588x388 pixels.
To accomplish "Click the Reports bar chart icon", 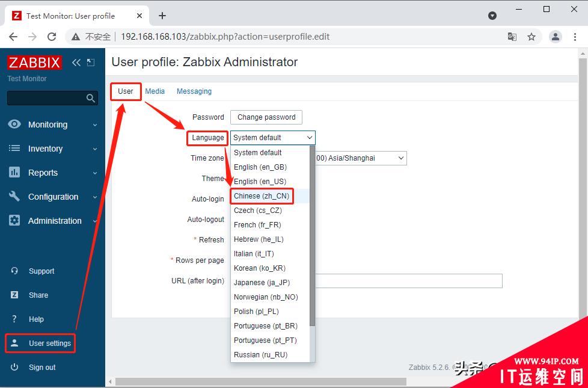I will click(14, 172).
